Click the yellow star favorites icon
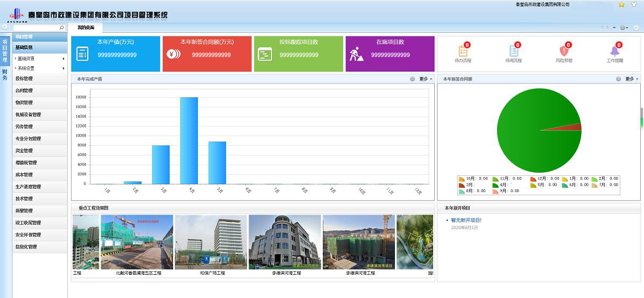644x298 pixels. (621, 4)
